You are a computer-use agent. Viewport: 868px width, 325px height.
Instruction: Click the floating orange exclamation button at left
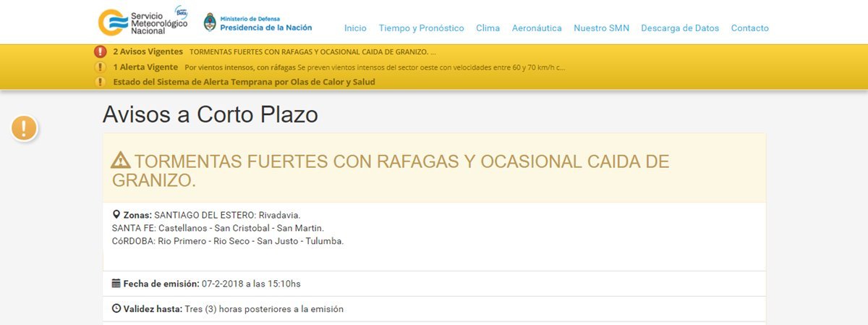pos(24,128)
